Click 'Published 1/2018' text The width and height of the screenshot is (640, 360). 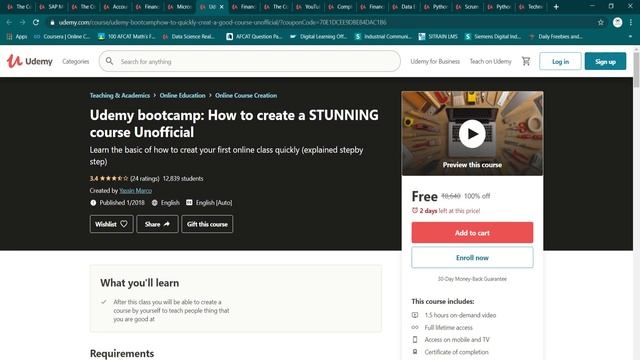click(122, 202)
